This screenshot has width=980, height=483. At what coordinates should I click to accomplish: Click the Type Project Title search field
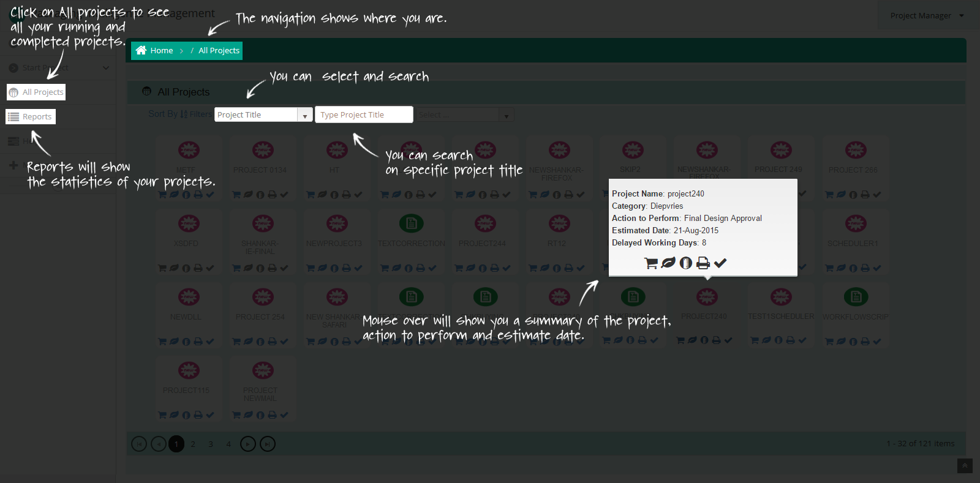point(364,114)
